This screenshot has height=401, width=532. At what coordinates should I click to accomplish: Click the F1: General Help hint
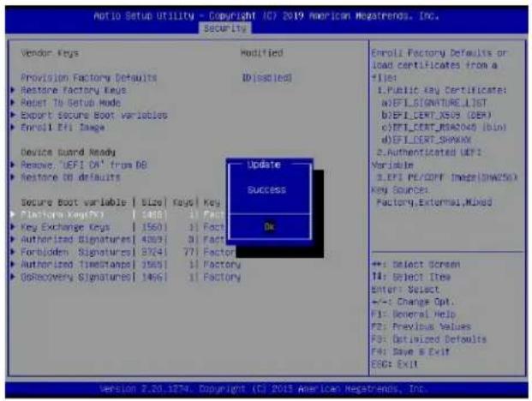coord(413,314)
